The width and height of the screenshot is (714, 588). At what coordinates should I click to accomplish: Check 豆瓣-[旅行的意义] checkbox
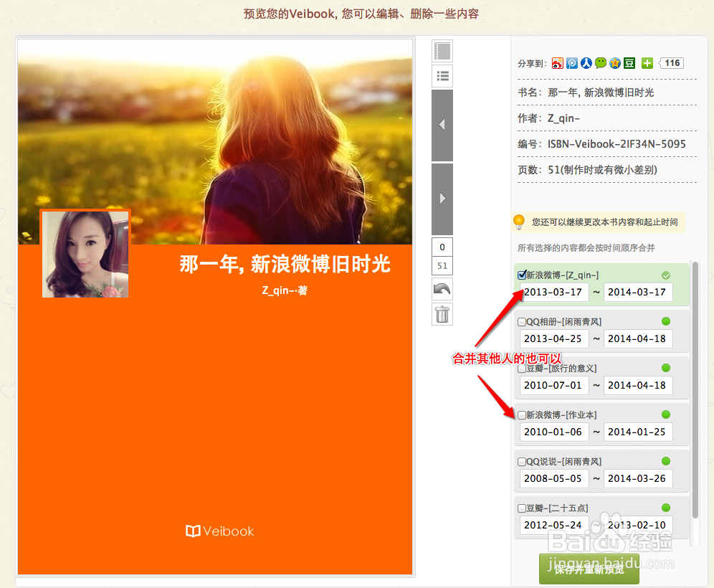pos(522,369)
